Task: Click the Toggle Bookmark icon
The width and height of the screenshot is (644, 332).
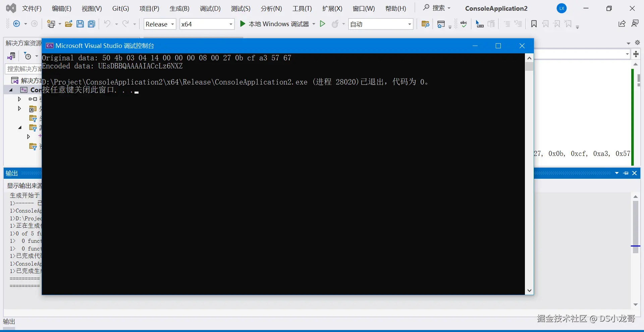Action: click(534, 24)
